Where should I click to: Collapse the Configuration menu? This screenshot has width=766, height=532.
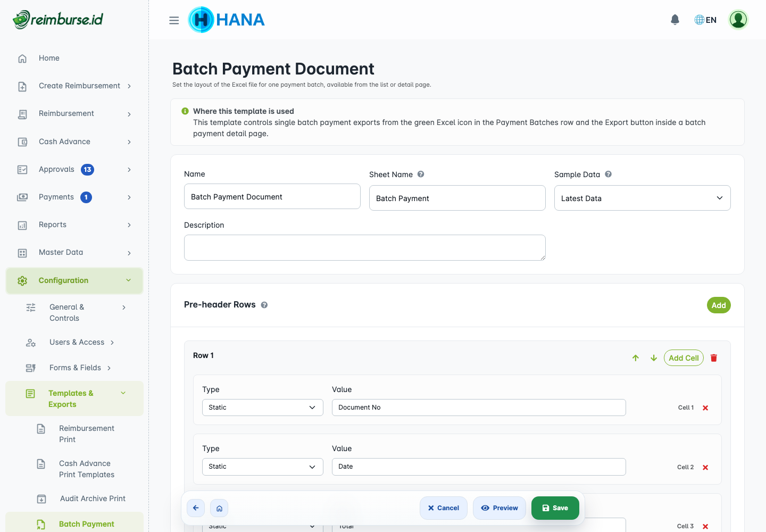(74, 280)
